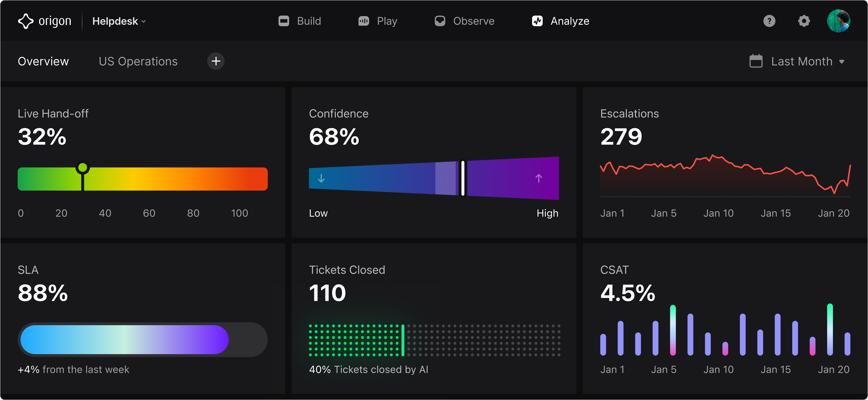Viewport: 868px width, 400px height.
Task: Click the Escalations card title
Action: click(629, 114)
